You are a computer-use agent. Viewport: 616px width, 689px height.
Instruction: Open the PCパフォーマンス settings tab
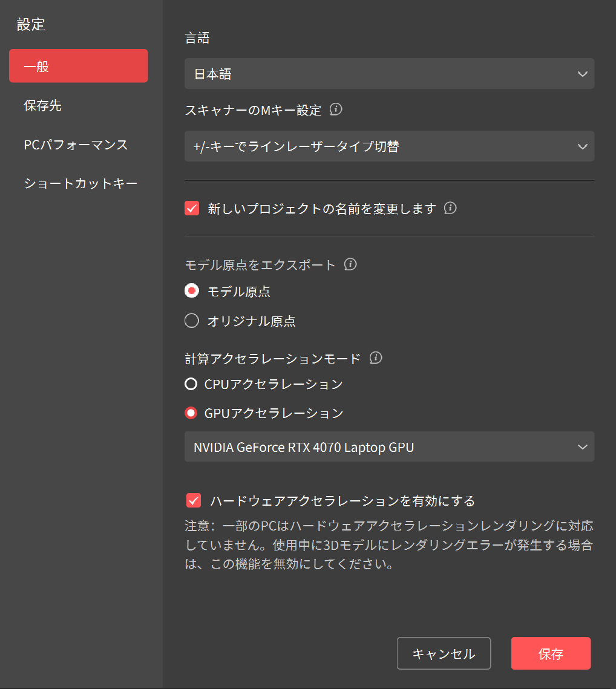pyautogui.click(x=76, y=145)
